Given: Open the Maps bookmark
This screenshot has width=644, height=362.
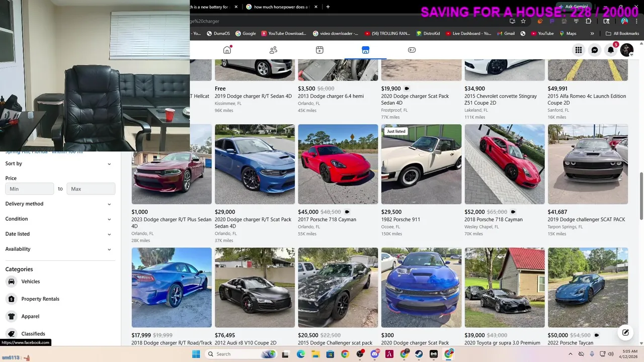Looking at the screenshot, I should pos(568,34).
